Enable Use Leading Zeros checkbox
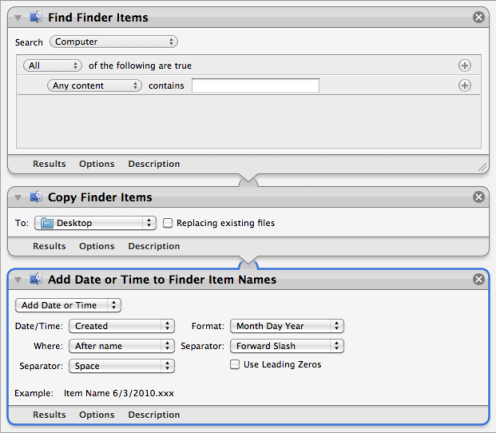This screenshot has height=433, width=496. (235, 364)
